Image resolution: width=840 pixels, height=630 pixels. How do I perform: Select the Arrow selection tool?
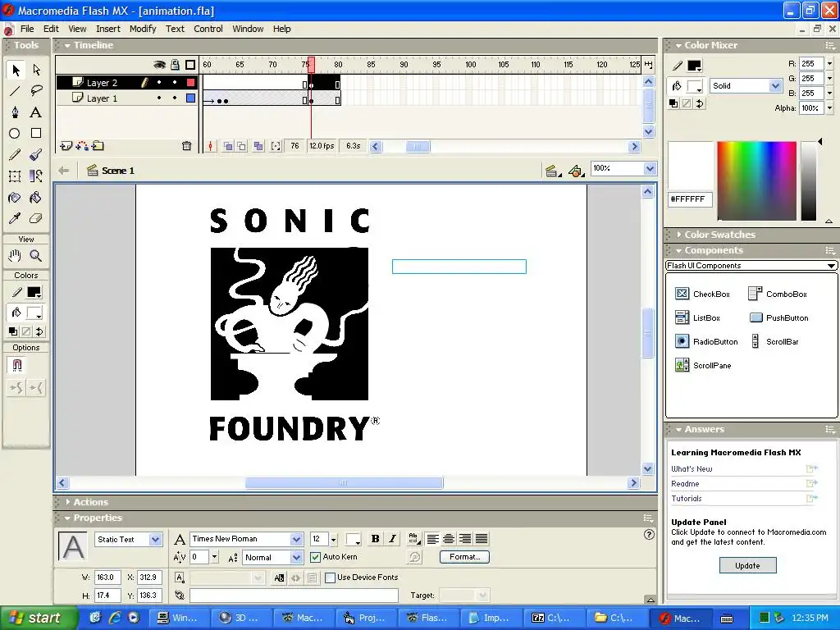[x=15, y=70]
